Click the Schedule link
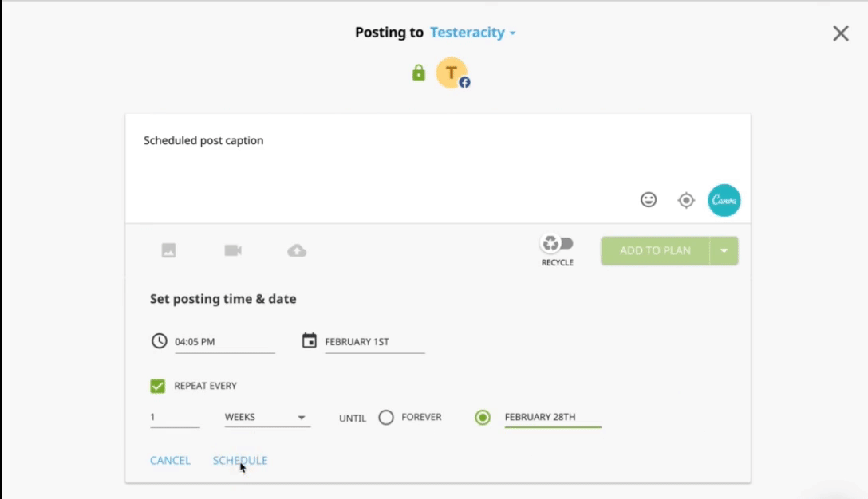 tap(240, 460)
